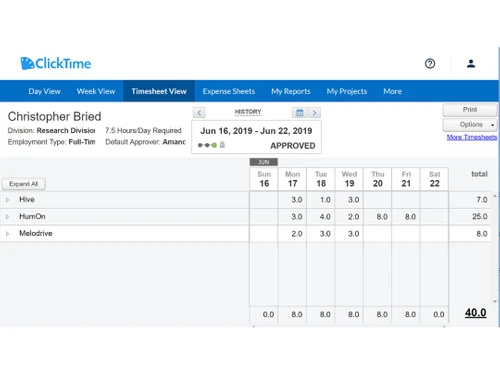Select Hive Wednesday 3.0 cell
The width and height of the screenshot is (500, 375).
point(349,200)
